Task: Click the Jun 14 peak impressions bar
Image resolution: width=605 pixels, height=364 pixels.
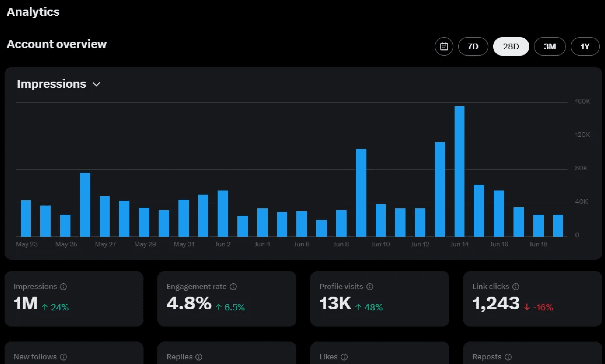Action: coord(459,171)
